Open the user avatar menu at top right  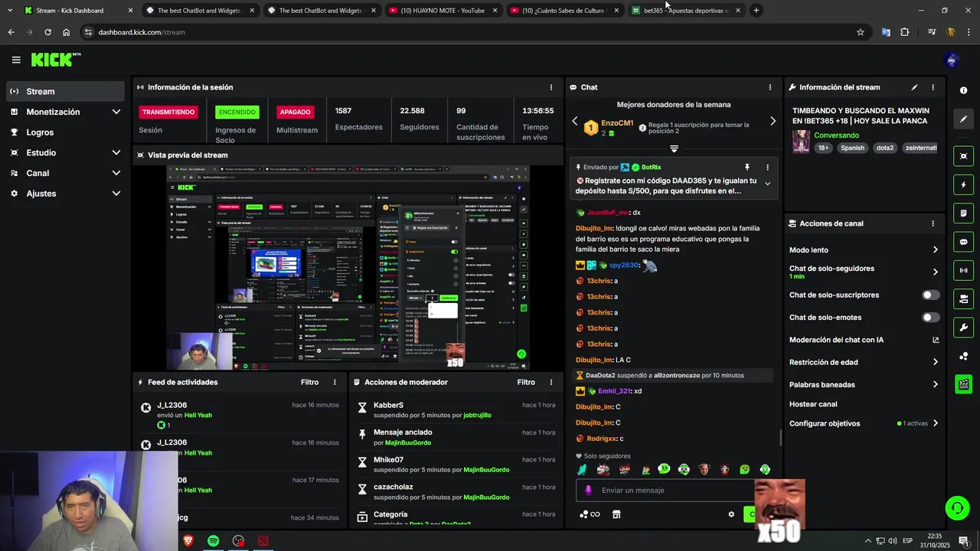(952, 60)
